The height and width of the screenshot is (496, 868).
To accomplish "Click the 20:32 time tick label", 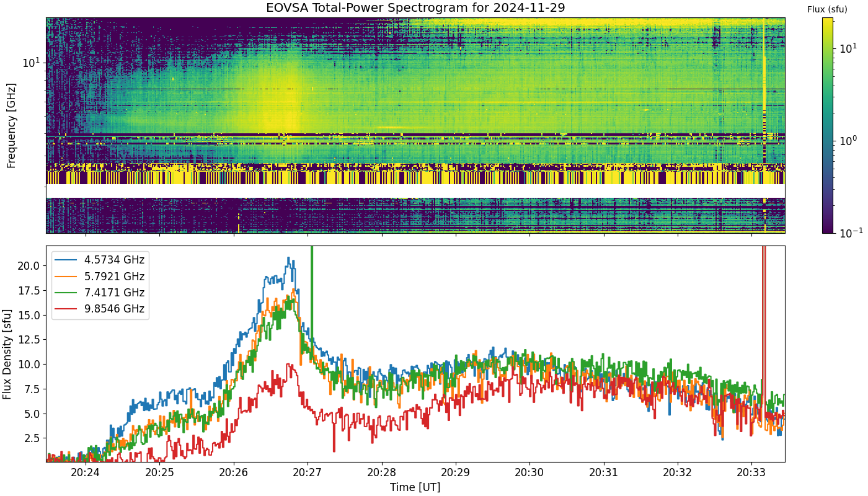I will click(678, 472).
